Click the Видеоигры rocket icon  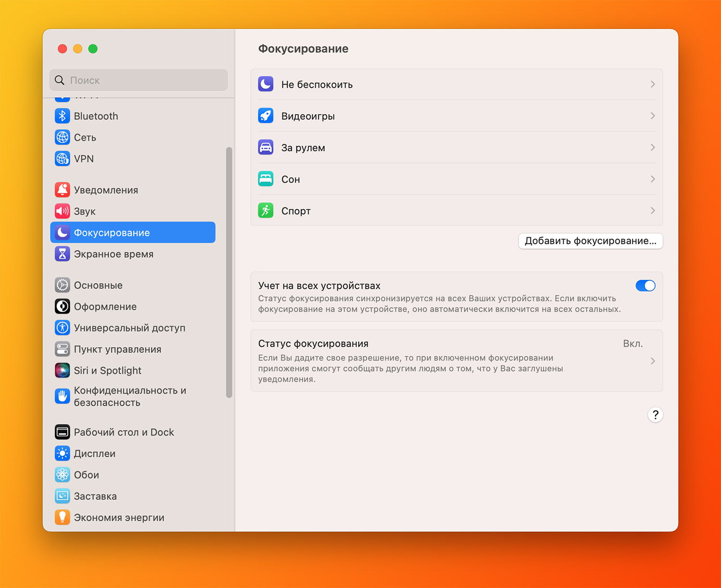point(266,116)
